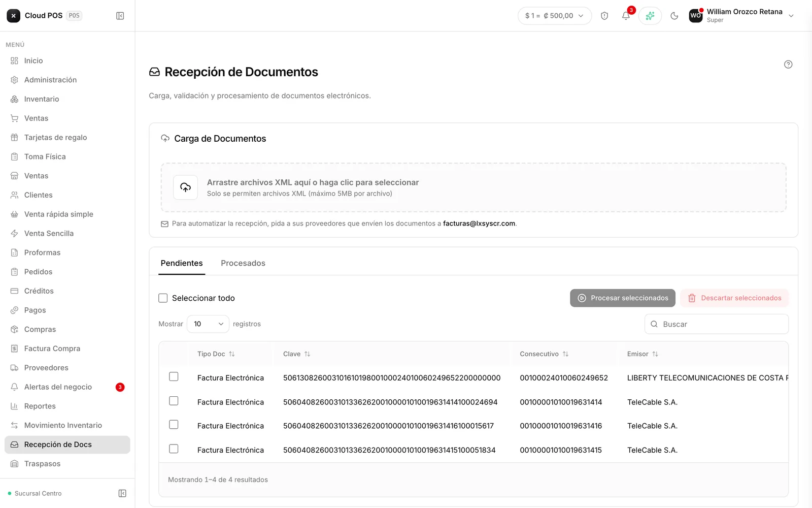Viewport: 812px width, 508px height.
Task: Select the LIBERTY TELECOMUNICACIONES row checkbox
Action: point(174,376)
